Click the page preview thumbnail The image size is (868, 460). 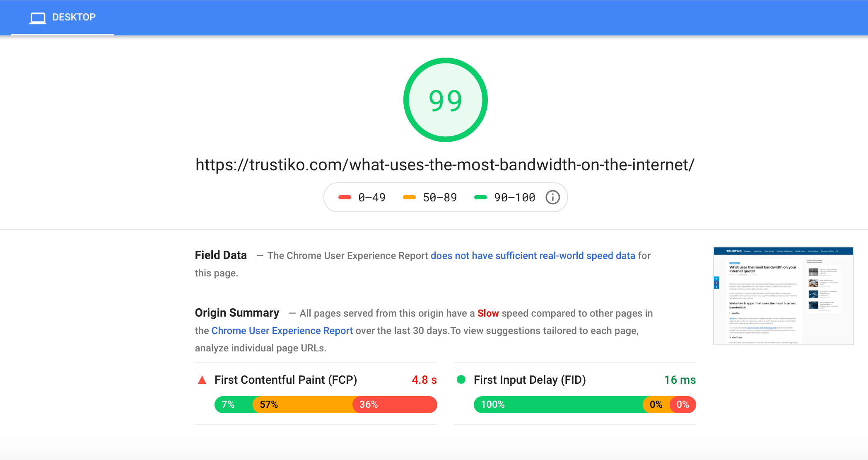783,296
